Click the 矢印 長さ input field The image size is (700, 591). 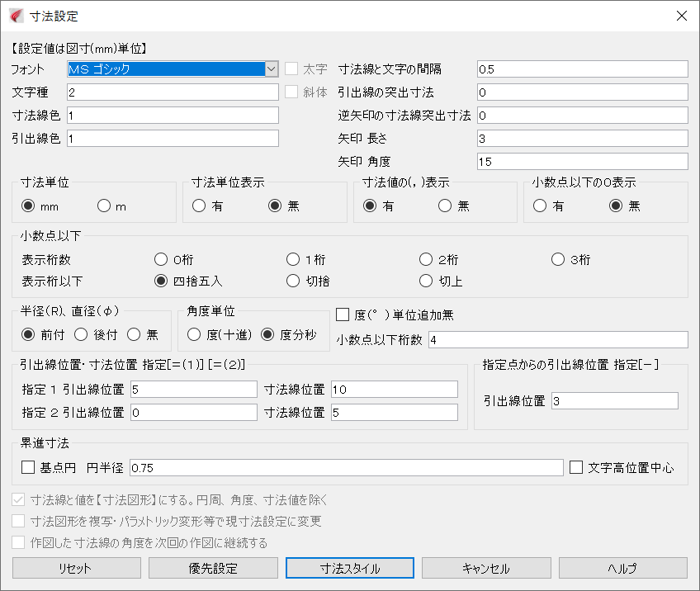click(x=582, y=138)
